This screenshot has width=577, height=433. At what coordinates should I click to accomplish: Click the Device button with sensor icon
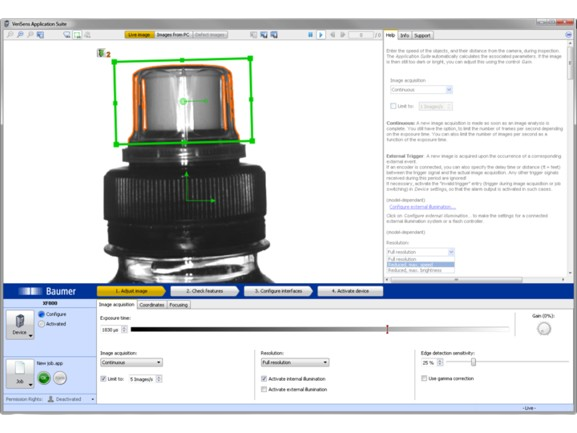pos(20,324)
